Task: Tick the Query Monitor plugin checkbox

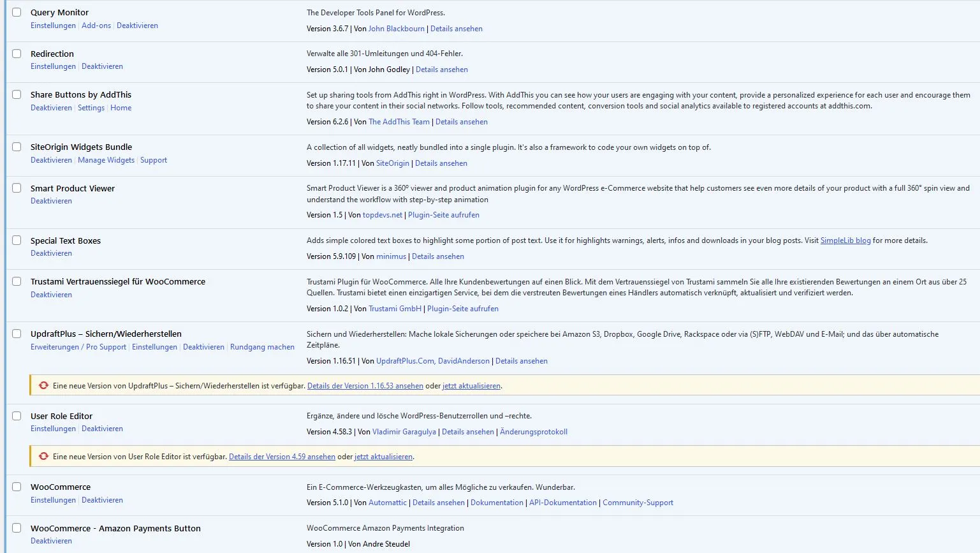Action: [x=17, y=12]
